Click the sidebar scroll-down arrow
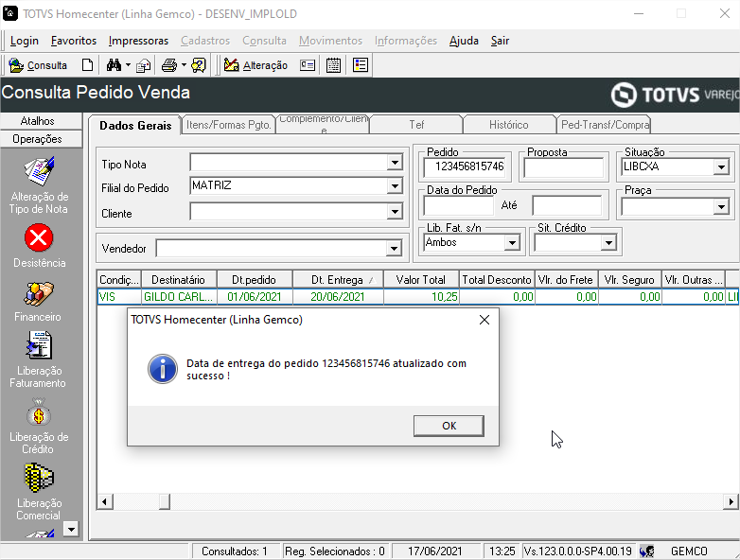740x560 pixels. tap(71, 530)
